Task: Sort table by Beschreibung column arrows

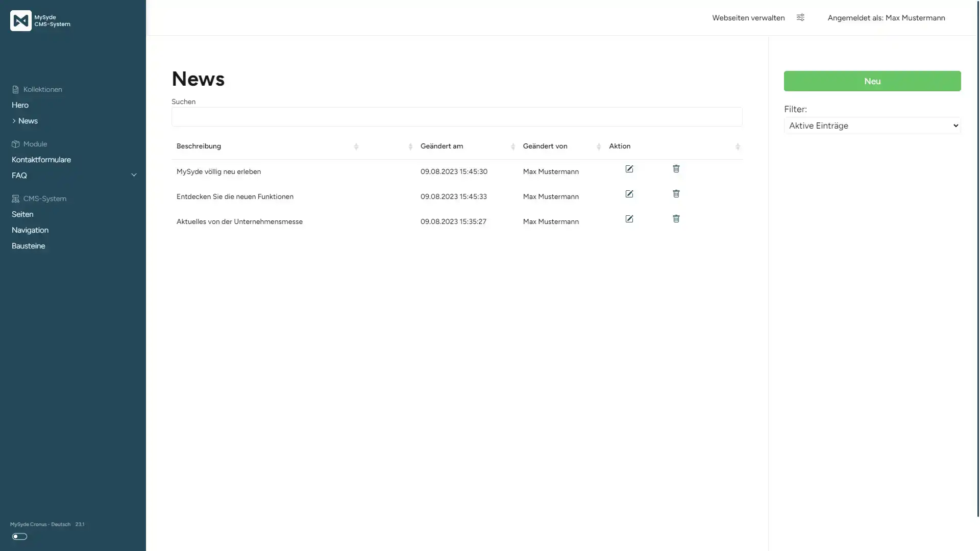Action: (x=356, y=147)
